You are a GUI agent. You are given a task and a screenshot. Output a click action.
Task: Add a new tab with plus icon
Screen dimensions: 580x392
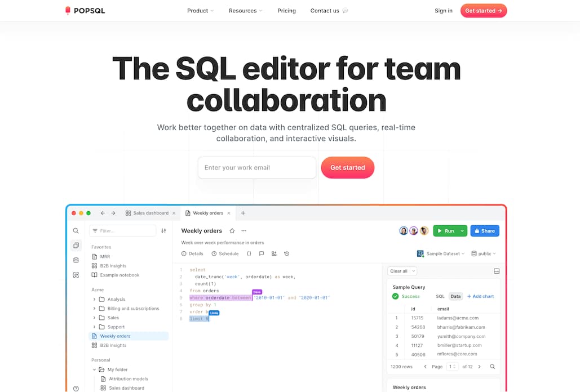pos(243,213)
